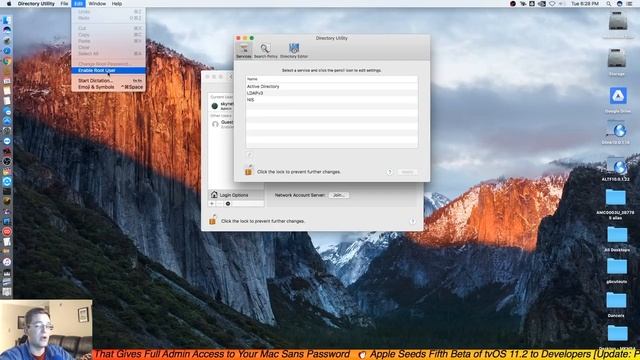Click the user avatar icon in the menu bar
The height and width of the screenshot is (360, 640).
[619, 4]
